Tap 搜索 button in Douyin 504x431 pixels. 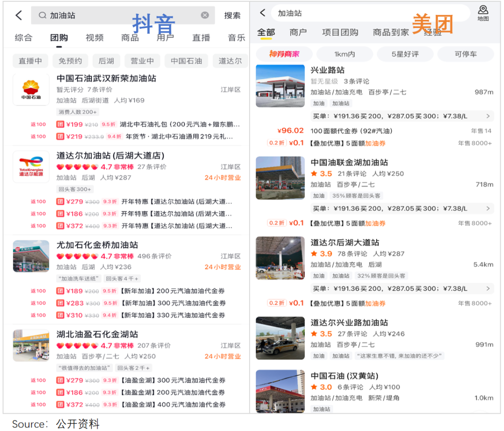[x=232, y=15]
